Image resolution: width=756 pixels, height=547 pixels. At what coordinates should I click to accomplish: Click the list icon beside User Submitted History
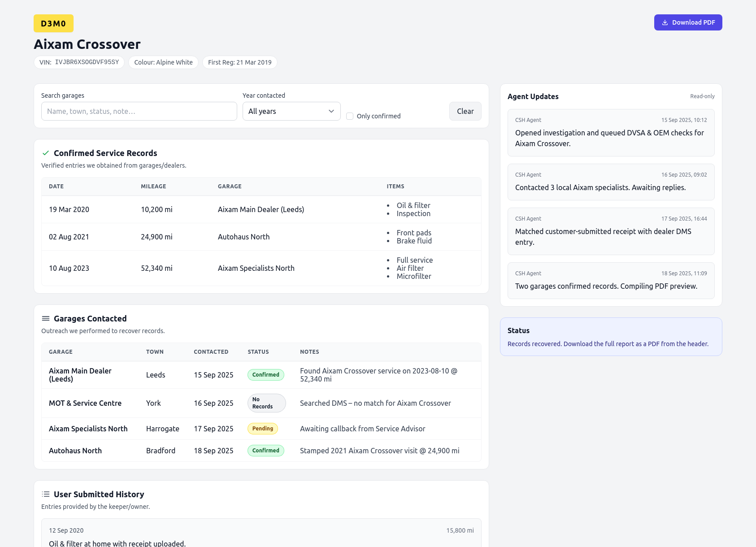(x=45, y=494)
